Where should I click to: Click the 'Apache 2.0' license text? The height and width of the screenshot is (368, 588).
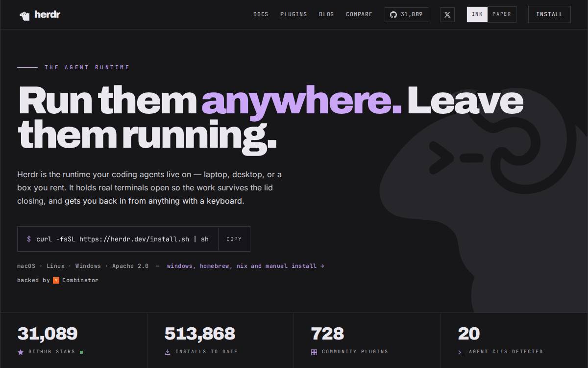[130, 266]
